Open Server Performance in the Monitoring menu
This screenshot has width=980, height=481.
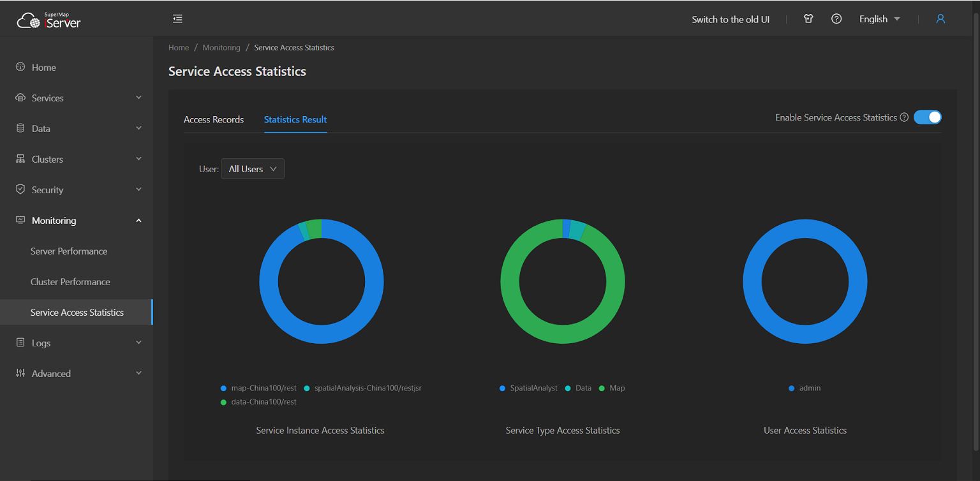pyautogui.click(x=69, y=251)
